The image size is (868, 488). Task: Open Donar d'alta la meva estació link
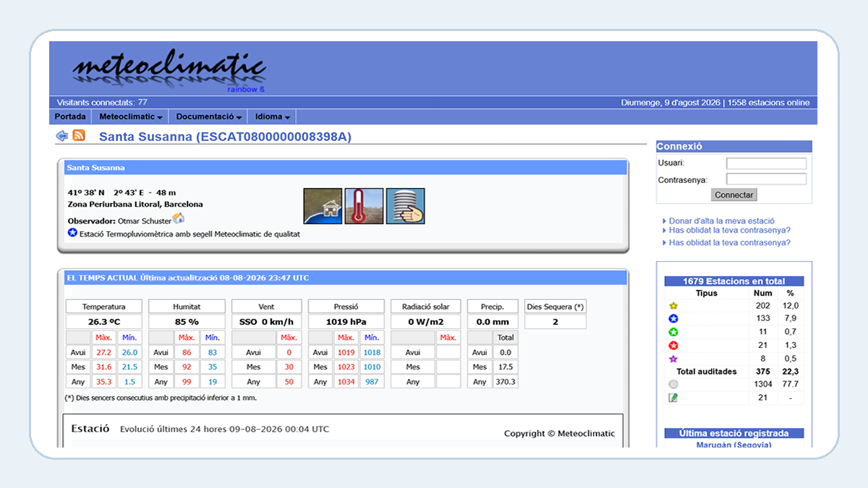[x=722, y=221]
